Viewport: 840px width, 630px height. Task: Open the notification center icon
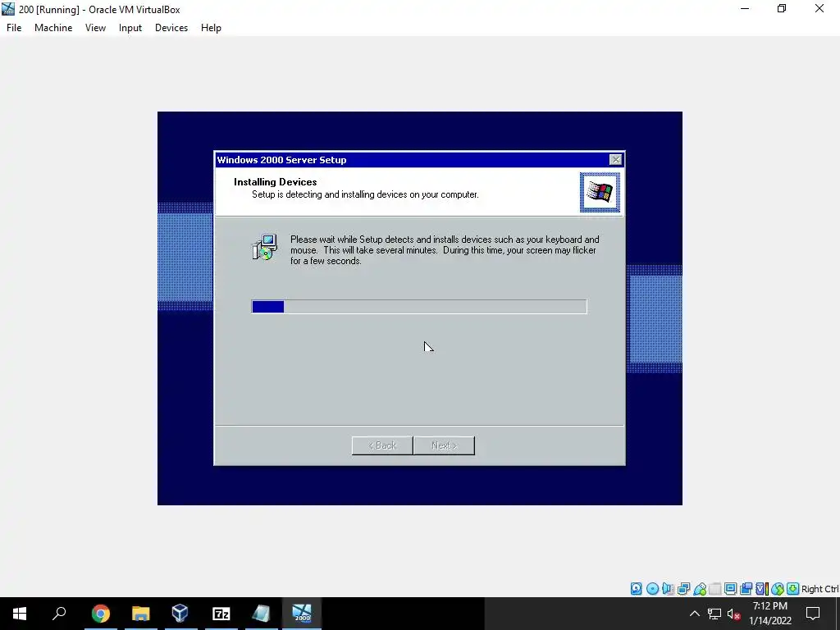click(x=813, y=614)
